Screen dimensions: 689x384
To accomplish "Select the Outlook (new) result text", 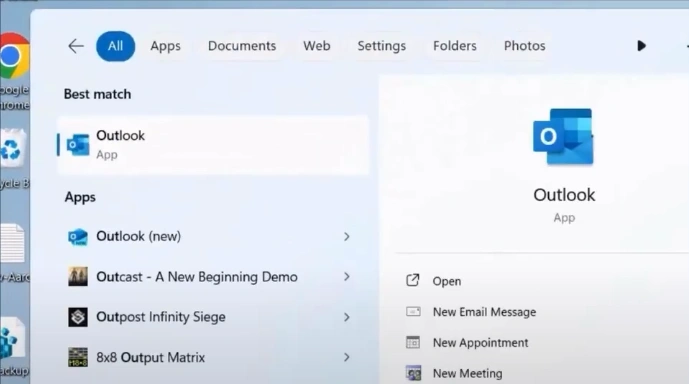I will click(138, 236).
